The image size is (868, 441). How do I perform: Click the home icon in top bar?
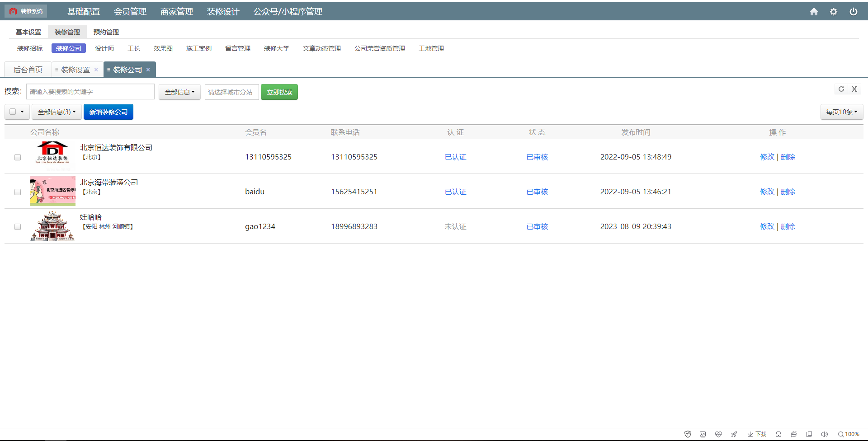pos(814,12)
